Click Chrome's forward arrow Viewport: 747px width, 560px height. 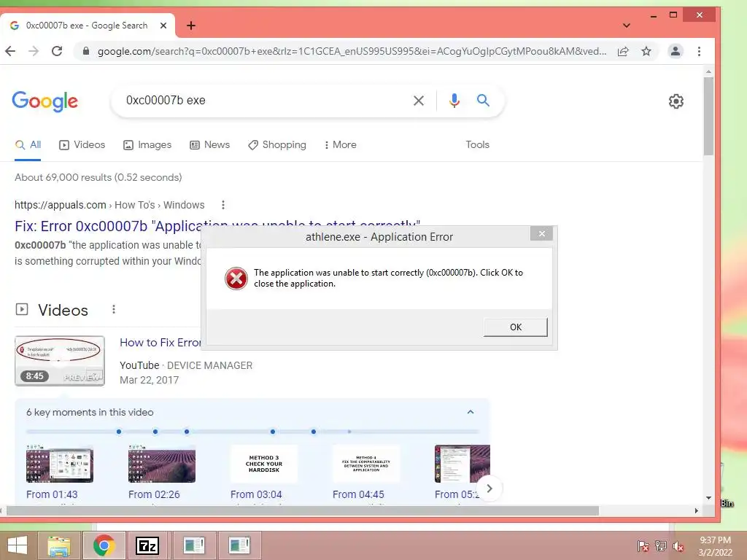(34, 51)
